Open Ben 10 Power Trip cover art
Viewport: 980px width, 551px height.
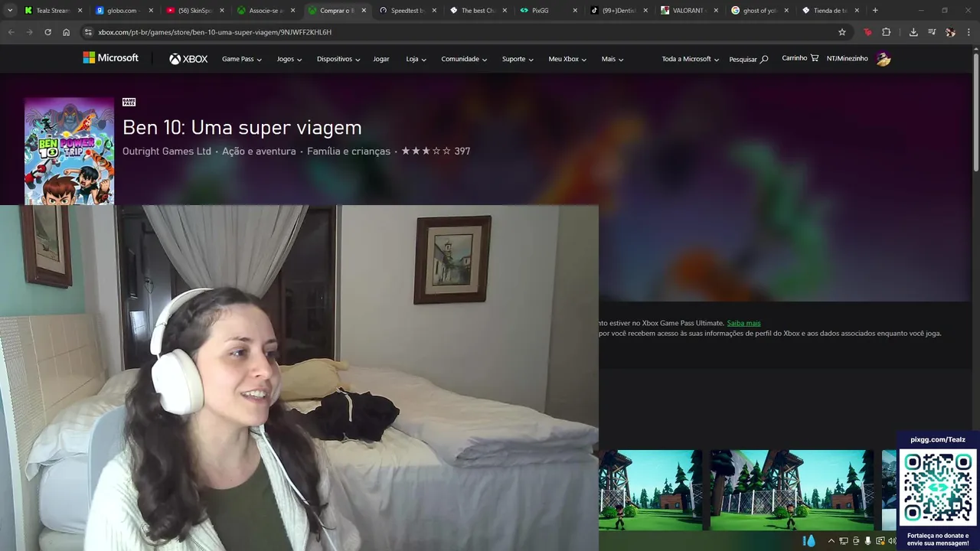point(69,151)
